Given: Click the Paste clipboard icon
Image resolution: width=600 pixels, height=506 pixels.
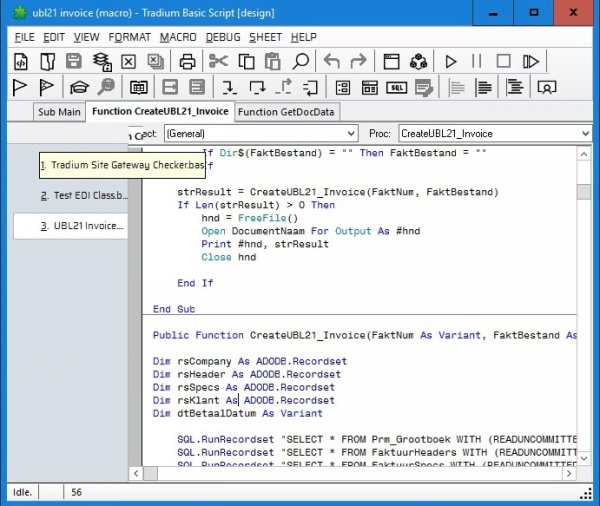Looking at the screenshot, I should [x=273, y=61].
